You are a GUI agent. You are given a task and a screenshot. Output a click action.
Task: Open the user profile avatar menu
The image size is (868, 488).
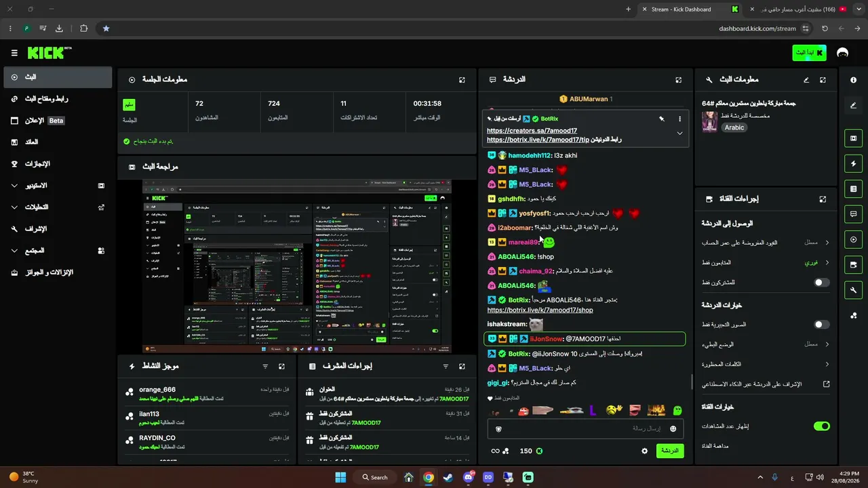click(x=843, y=53)
